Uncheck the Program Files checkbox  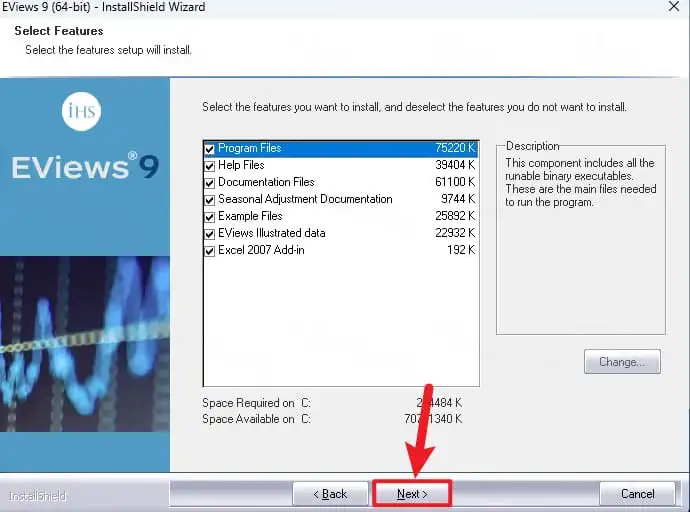[209, 149]
